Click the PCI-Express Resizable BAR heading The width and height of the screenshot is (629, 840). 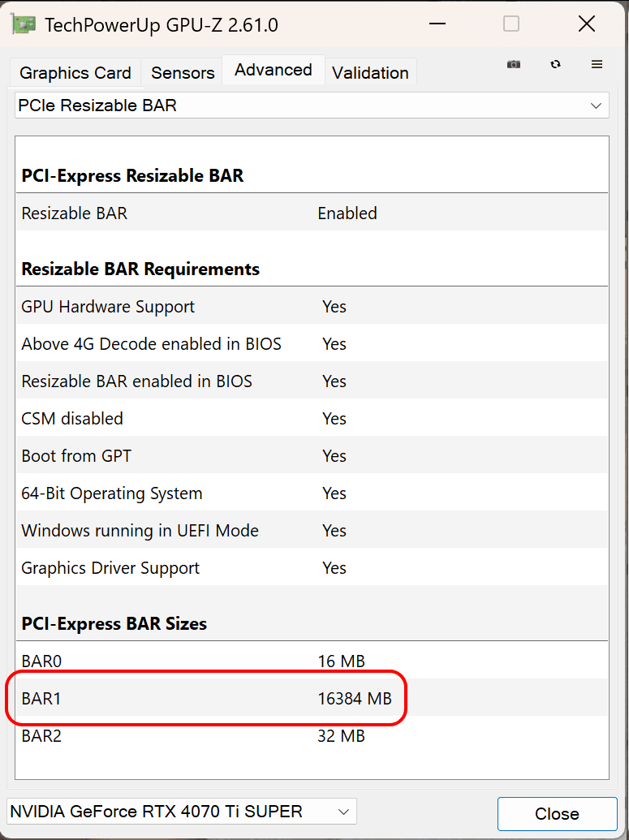[132, 176]
